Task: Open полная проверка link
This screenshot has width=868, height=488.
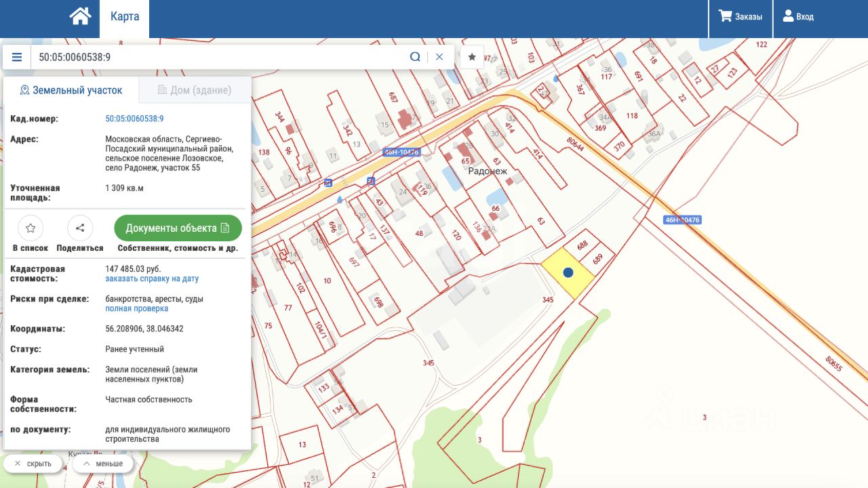Action: click(x=136, y=308)
